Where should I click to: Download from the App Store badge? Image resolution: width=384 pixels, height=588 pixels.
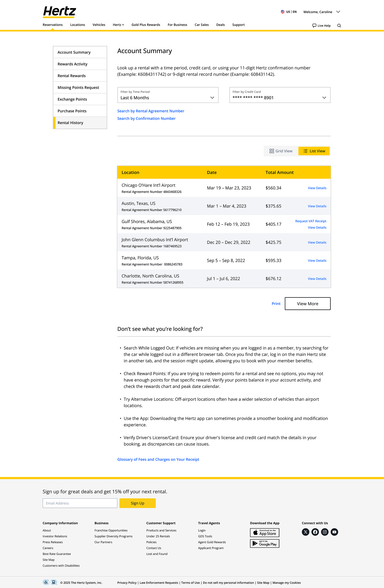[x=264, y=533]
